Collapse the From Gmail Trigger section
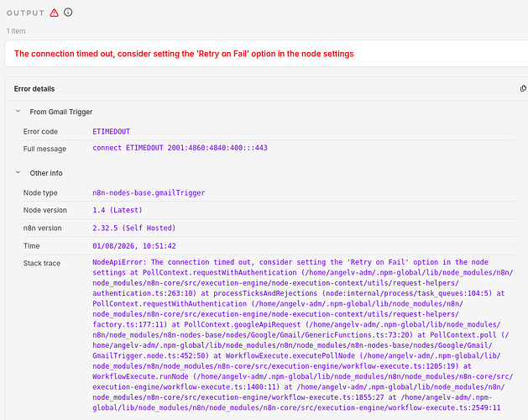 coord(18,111)
